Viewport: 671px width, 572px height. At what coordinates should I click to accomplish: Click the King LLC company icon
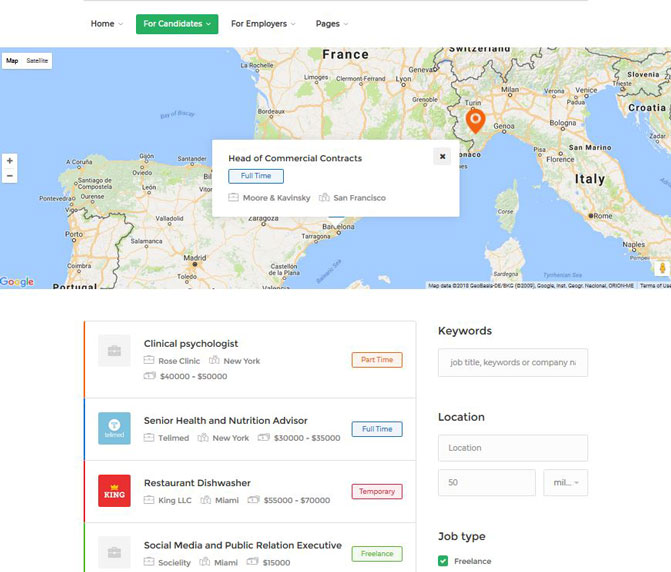tap(148, 500)
